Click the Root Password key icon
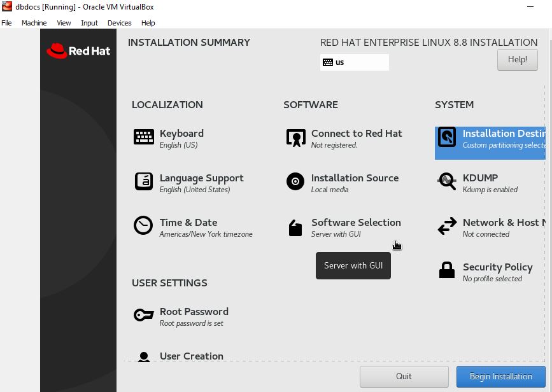This screenshot has width=552, height=392. (x=143, y=315)
